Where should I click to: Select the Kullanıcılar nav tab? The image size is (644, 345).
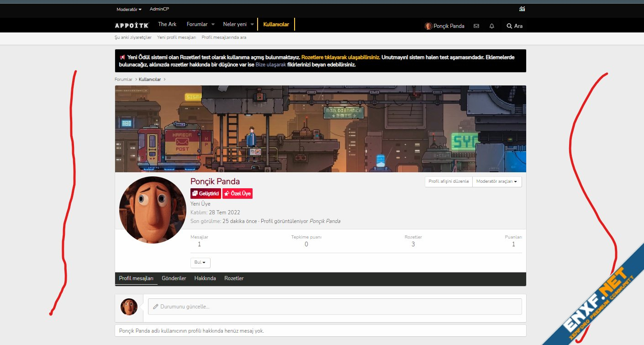click(276, 24)
